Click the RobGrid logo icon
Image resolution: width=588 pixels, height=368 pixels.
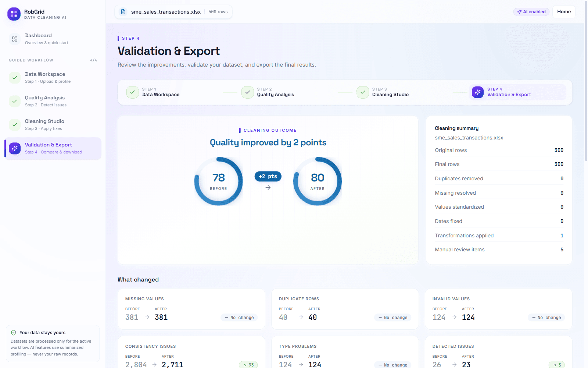[x=14, y=14]
